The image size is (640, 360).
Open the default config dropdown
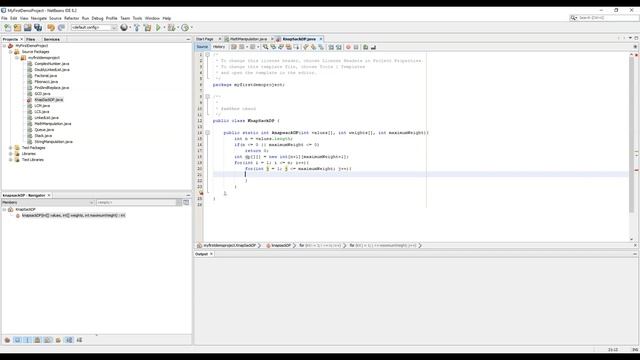(x=94, y=27)
